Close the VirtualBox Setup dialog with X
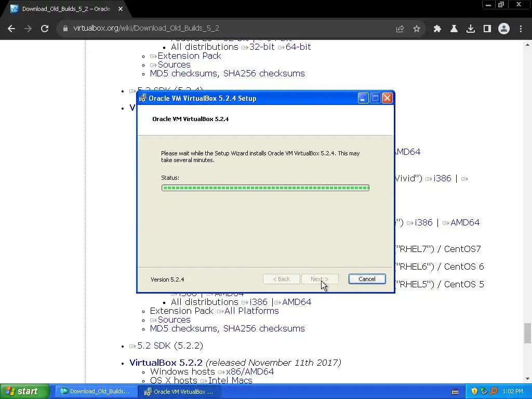This screenshot has height=399, width=532. click(387, 98)
